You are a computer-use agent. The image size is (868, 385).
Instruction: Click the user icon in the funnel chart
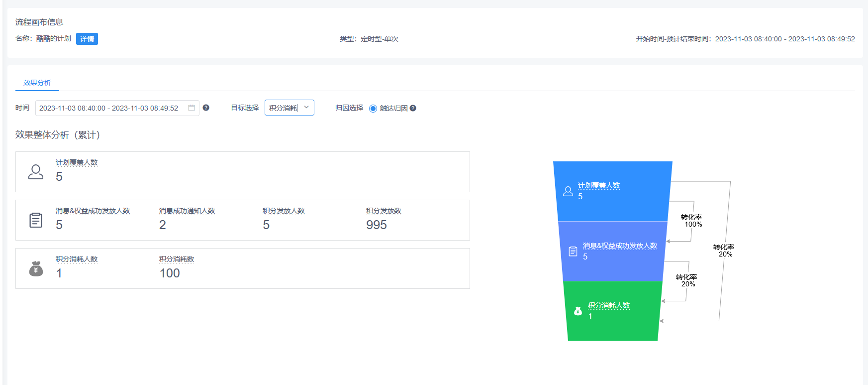coord(568,191)
